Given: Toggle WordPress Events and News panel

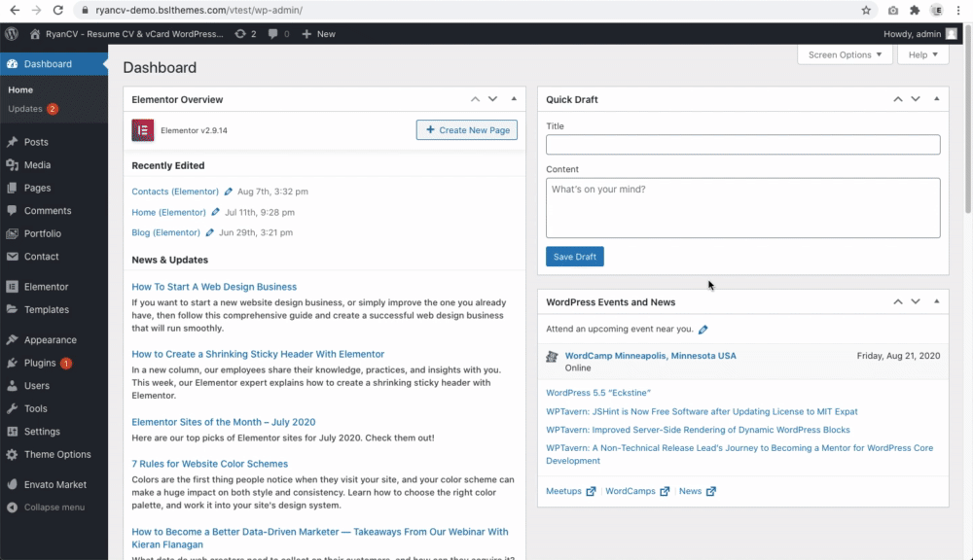Looking at the screenshot, I should tap(936, 302).
